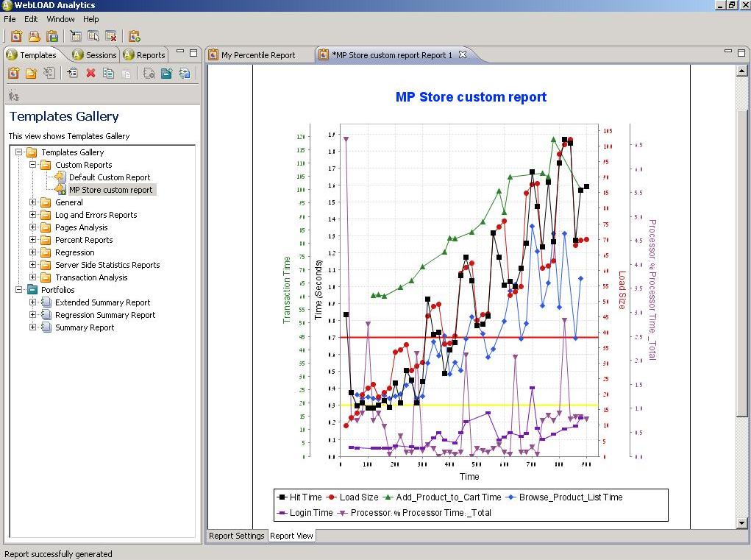
Task: Select the Regression Summary Report item
Action: click(105, 315)
